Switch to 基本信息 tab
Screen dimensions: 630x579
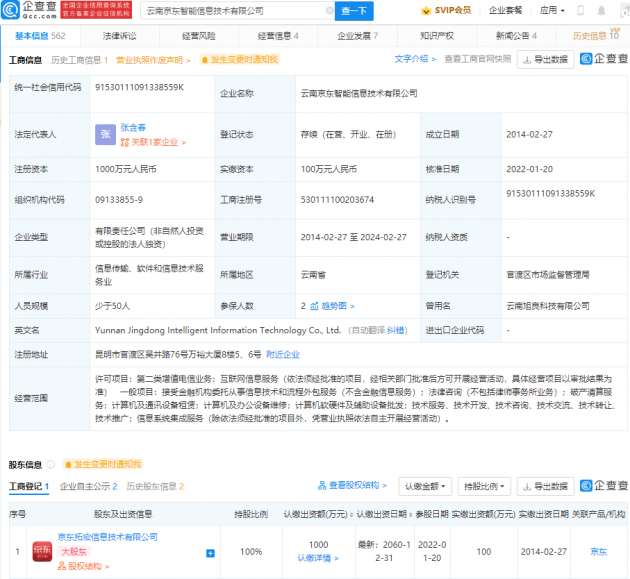pyautogui.click(x=40, y=36)
